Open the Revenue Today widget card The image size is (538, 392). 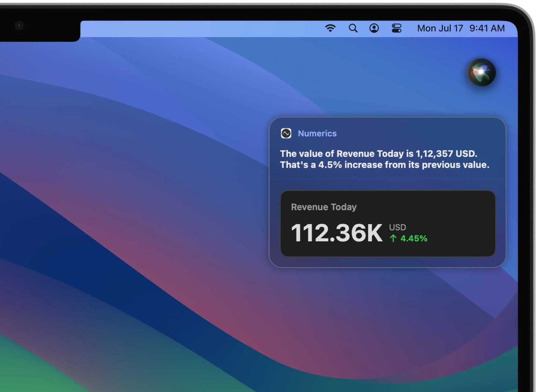click(388, 223)
